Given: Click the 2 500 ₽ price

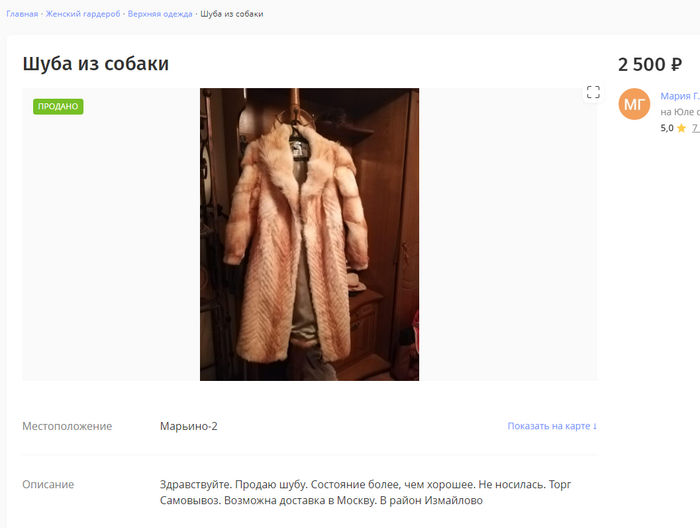Looking at the screenshot, I should (x=650, y=65).
